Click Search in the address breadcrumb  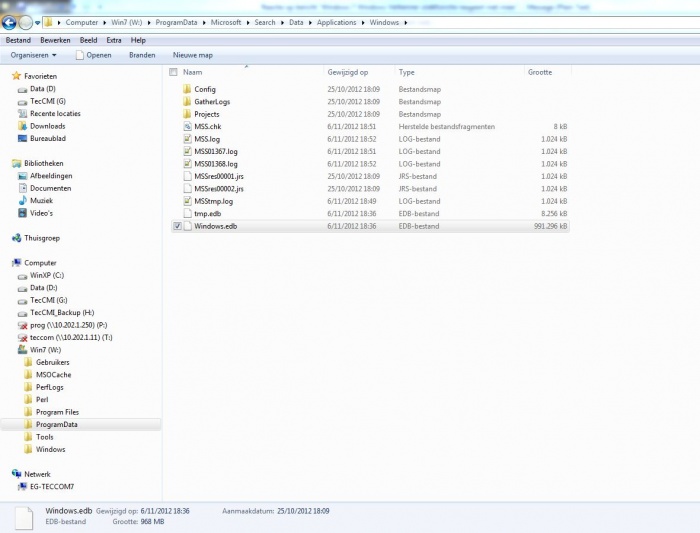(265, 22)
